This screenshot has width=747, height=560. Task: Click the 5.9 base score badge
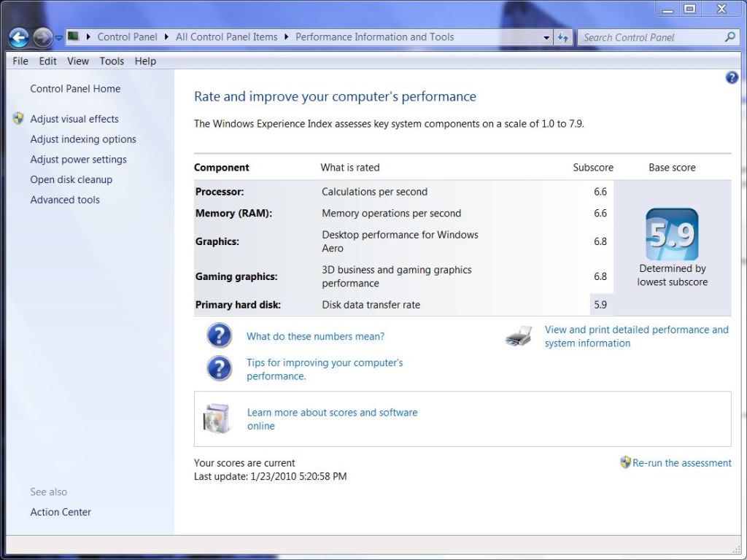tap(672, 234)
